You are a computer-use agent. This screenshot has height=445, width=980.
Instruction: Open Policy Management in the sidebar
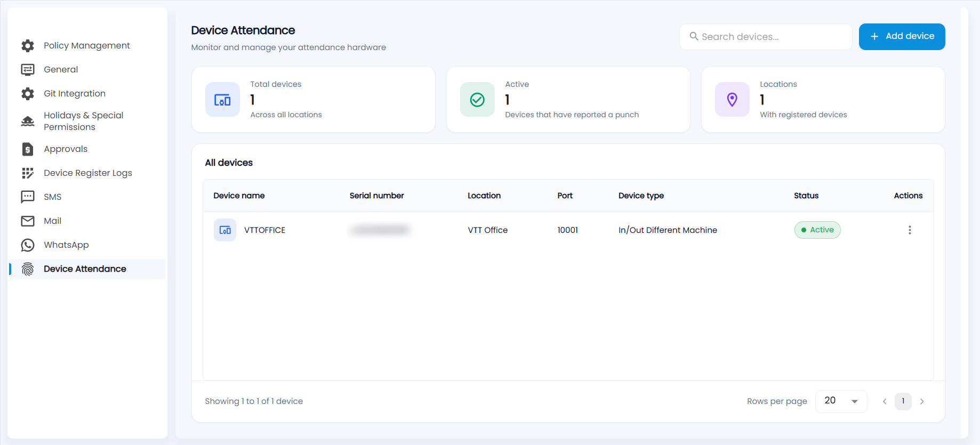(x=87, y=46)
